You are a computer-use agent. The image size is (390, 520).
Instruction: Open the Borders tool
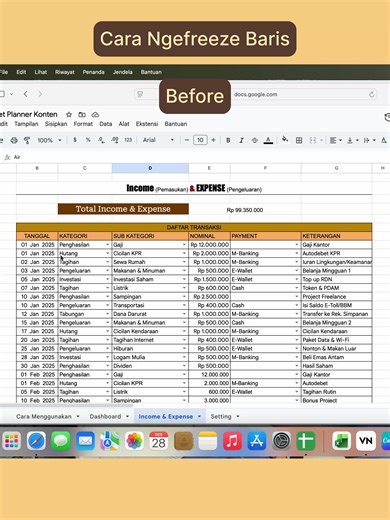[299, 140]
